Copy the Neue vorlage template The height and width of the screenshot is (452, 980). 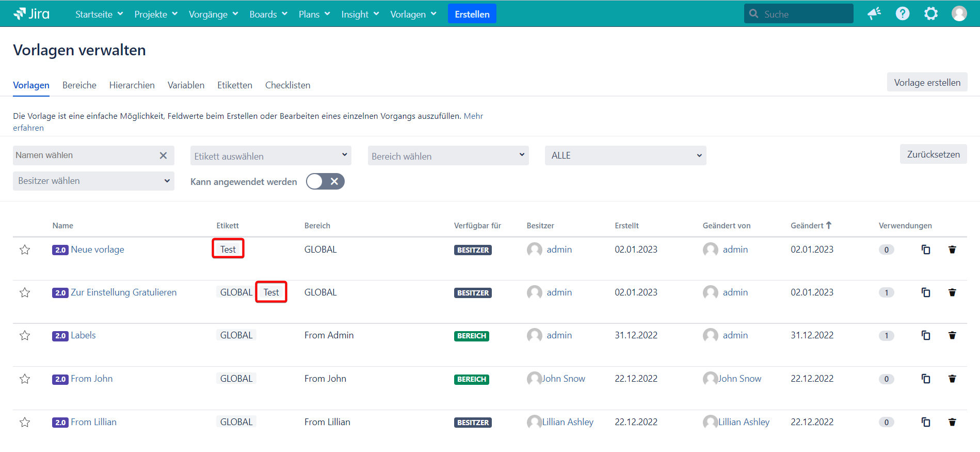(x=926, y=250)
